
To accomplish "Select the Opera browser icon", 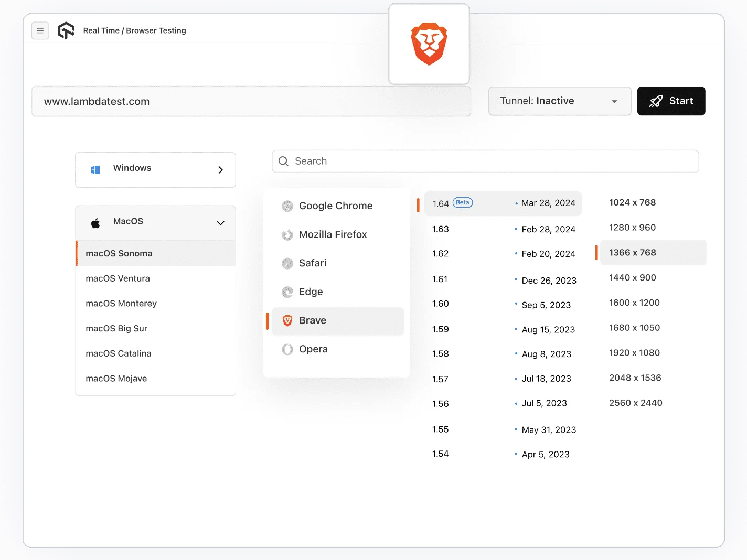I will (x=287, y=349).
